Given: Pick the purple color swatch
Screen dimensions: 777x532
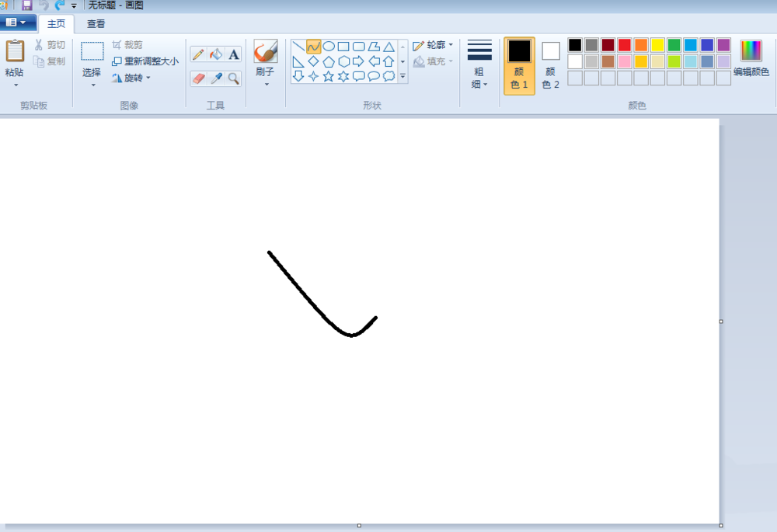Looking at the screenshot, I should [x=723, y=45].
